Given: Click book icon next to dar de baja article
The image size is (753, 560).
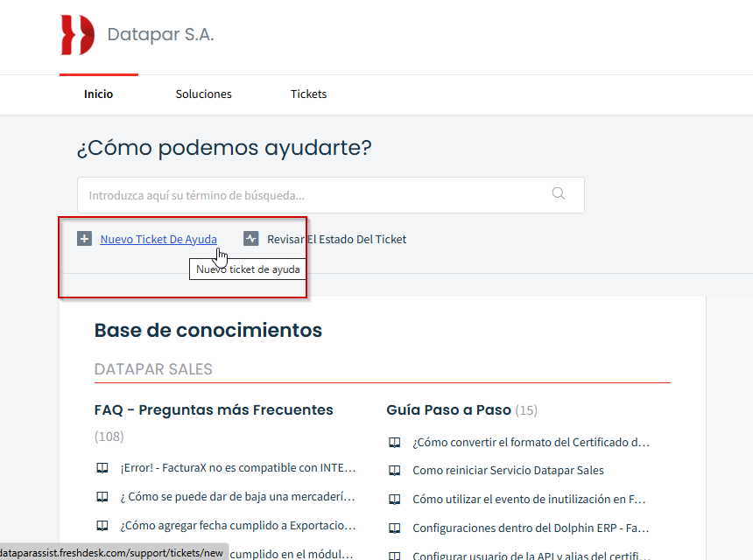Looking at the screenshot, I should (102, 497).
